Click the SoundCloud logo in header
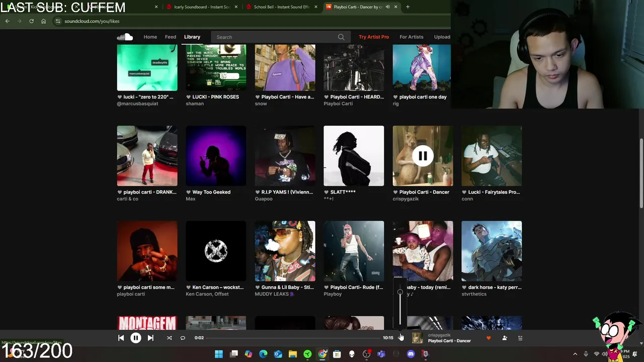The height and width of the screenshot is (362, 644). point(125,37)
